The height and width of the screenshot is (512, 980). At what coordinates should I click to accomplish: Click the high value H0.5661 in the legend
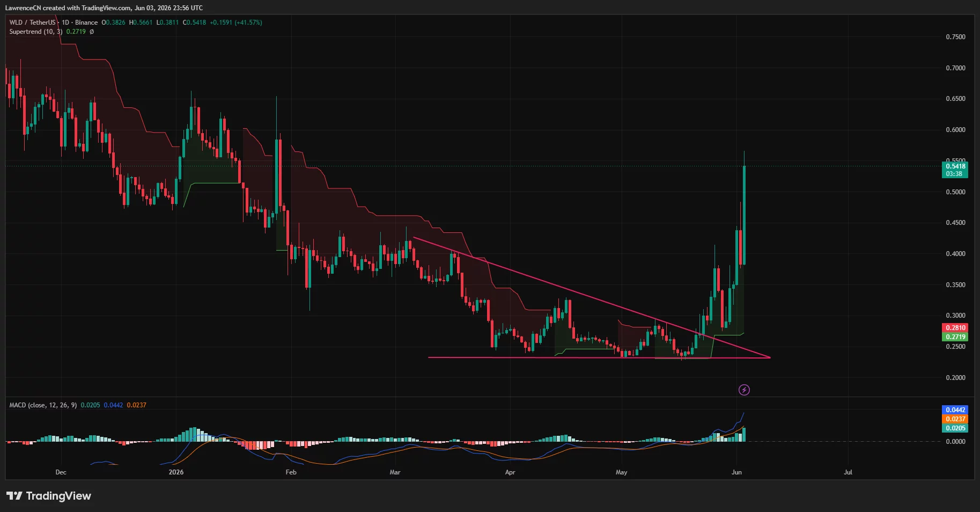coord(141,23)
